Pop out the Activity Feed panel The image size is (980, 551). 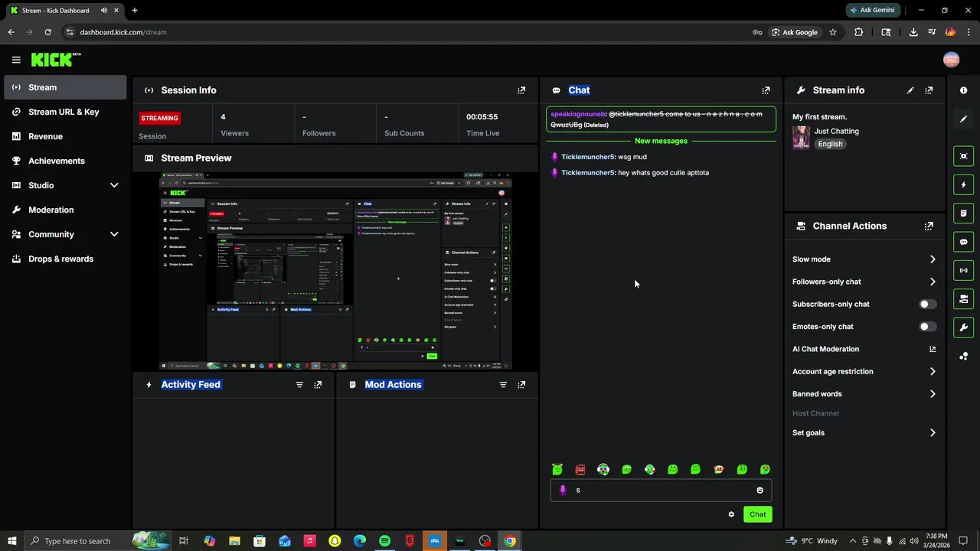318,385
